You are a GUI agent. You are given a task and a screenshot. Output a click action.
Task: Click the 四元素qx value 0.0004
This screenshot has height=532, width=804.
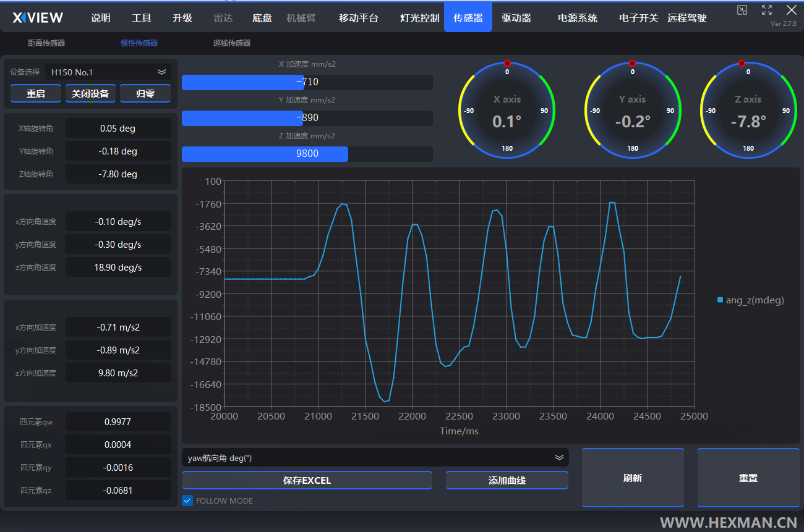tap(118, 445)
